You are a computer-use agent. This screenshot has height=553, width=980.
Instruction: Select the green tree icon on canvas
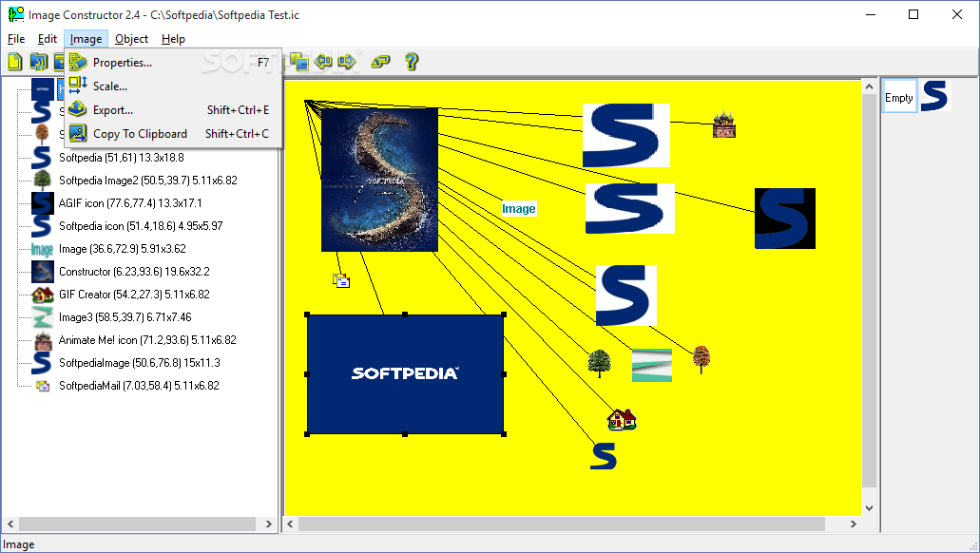pyautogui.click(x=600, y=363)
